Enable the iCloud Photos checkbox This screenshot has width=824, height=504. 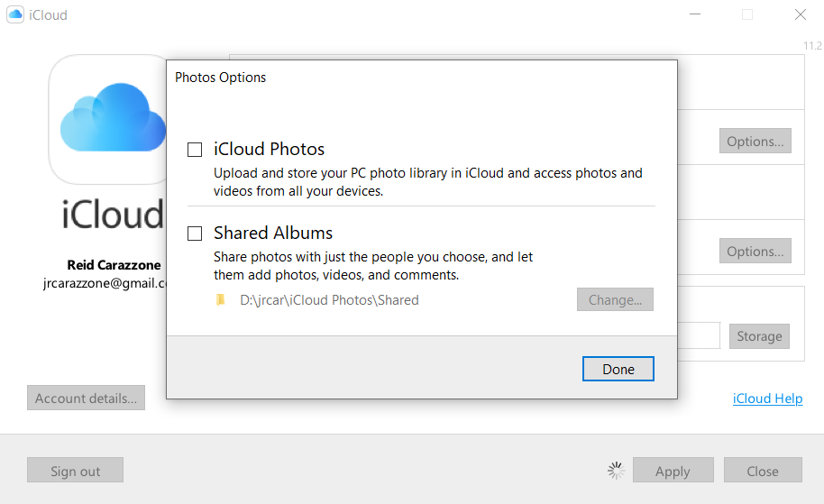coord(195,150)
